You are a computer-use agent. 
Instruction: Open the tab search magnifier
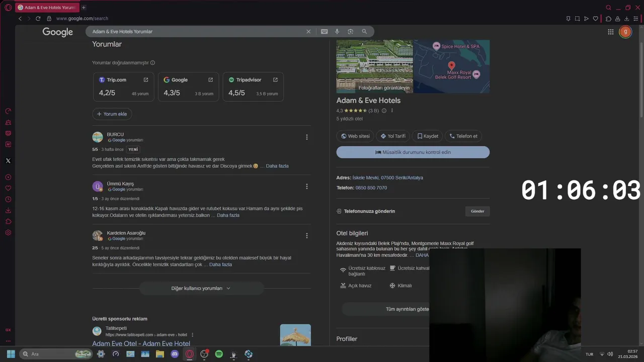click(x=608, y=8)
